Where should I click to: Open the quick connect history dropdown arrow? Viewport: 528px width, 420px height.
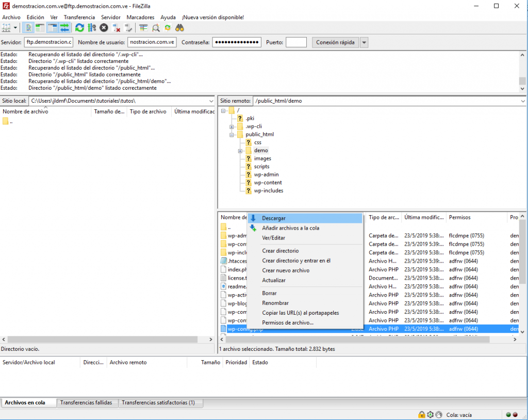[364, 42]
